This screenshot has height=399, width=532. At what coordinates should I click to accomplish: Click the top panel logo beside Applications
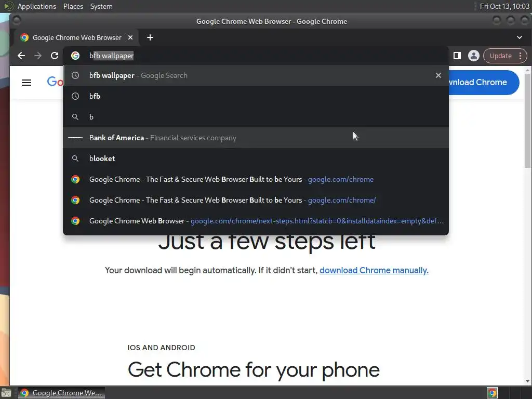[x=8, y=6]
